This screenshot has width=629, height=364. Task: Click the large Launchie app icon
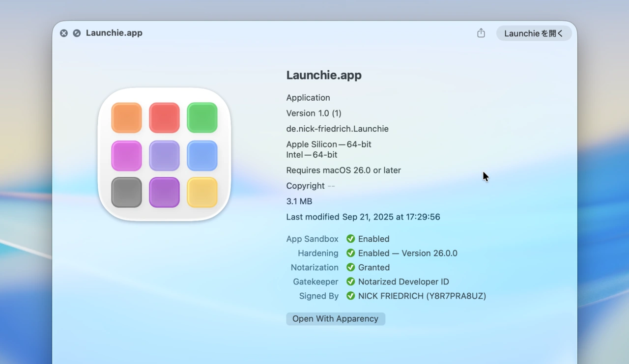click(x=164, y=155)
